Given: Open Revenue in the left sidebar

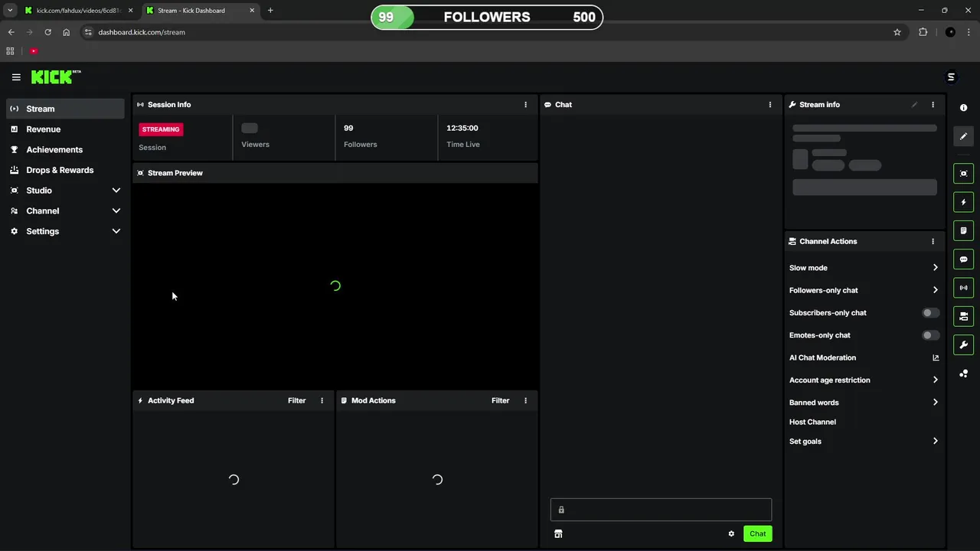Looking at the screenshot, I should [65, 129].
